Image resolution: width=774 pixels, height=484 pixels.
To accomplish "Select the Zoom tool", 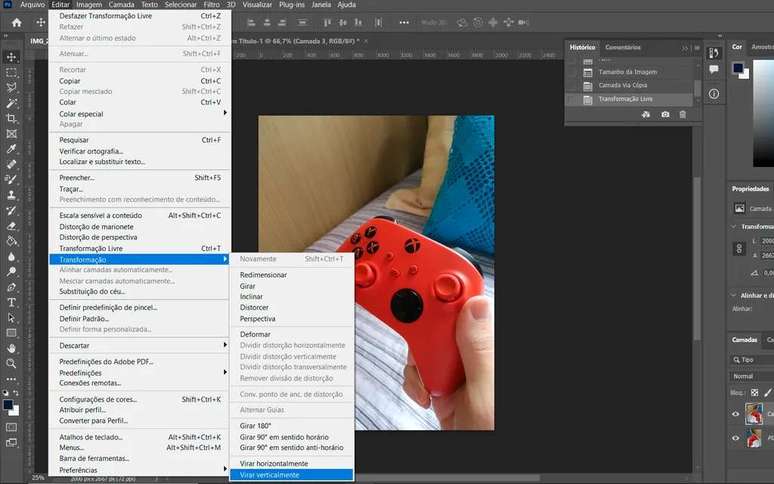I will coord(11,364).
